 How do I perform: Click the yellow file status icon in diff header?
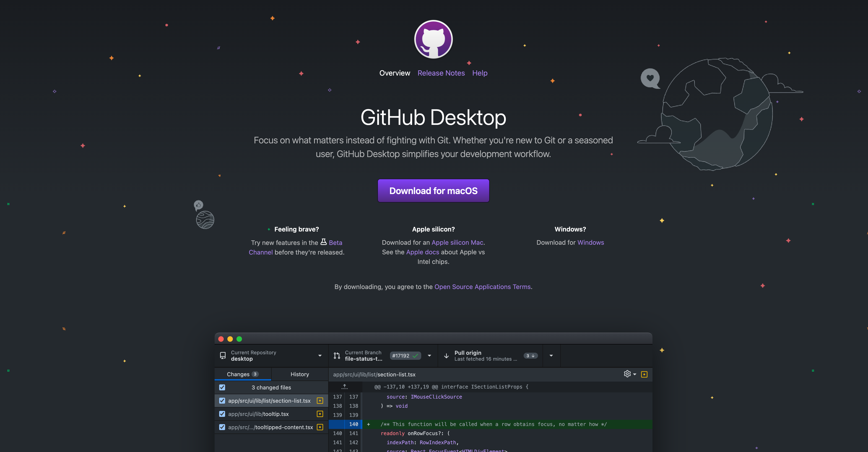[x=644, y=374]
